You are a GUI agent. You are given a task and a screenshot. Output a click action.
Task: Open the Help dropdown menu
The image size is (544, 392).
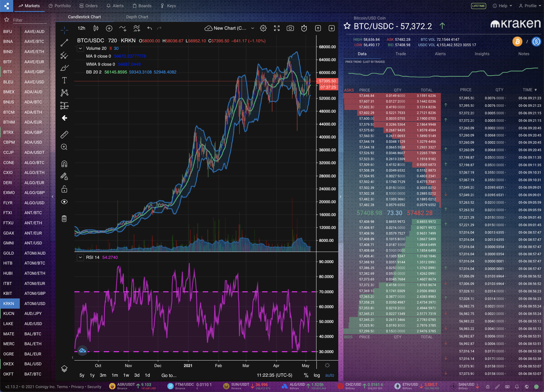coord(503,6)
